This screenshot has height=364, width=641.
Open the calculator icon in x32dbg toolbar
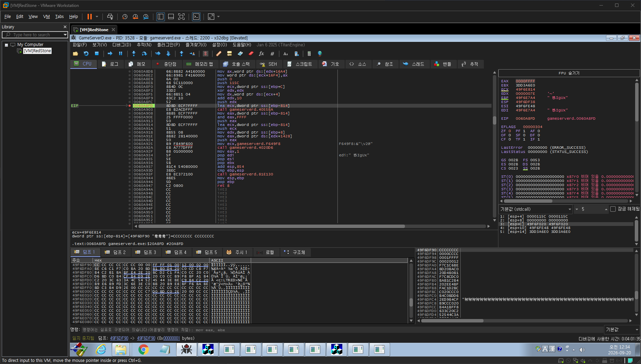point(309,54)
